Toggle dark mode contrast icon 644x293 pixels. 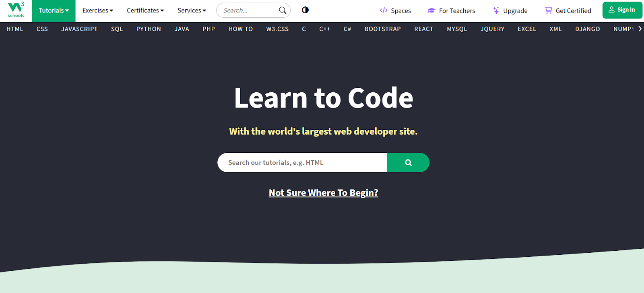[305, 10]
